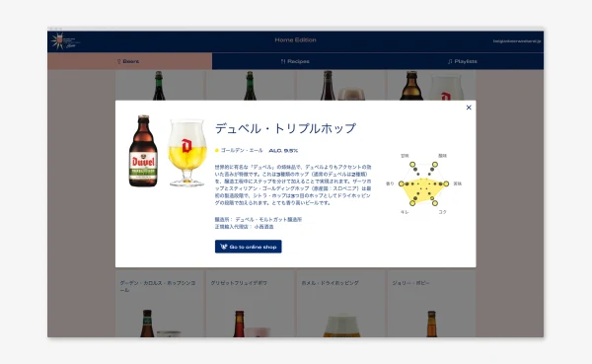Click the Duvel glass image in popup

pyautogui.click(x=187, y=153)
